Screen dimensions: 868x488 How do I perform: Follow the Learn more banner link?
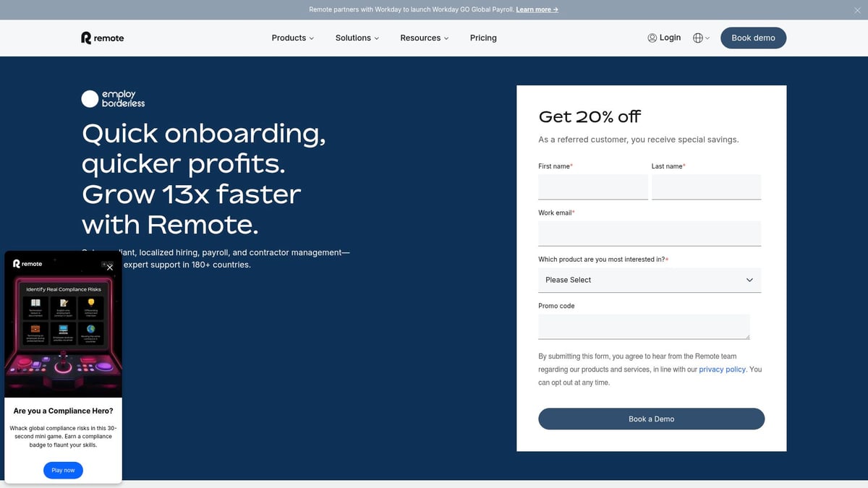(x=537, y=9)
